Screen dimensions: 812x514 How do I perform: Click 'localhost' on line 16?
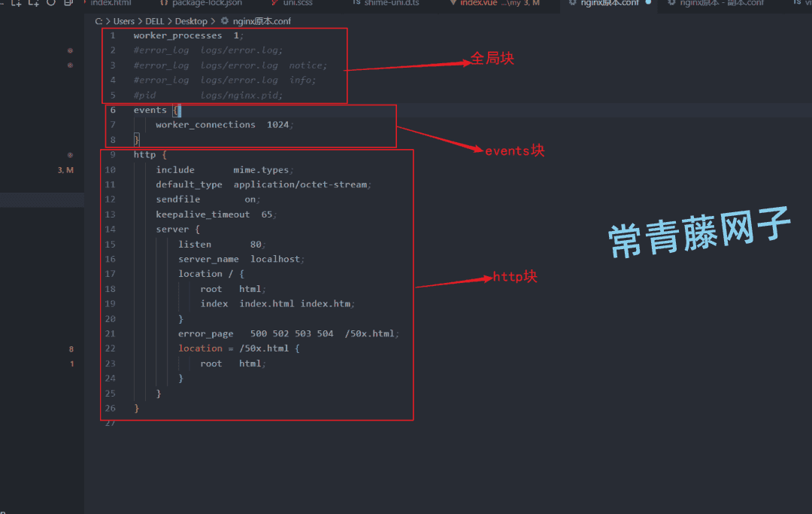275,259
